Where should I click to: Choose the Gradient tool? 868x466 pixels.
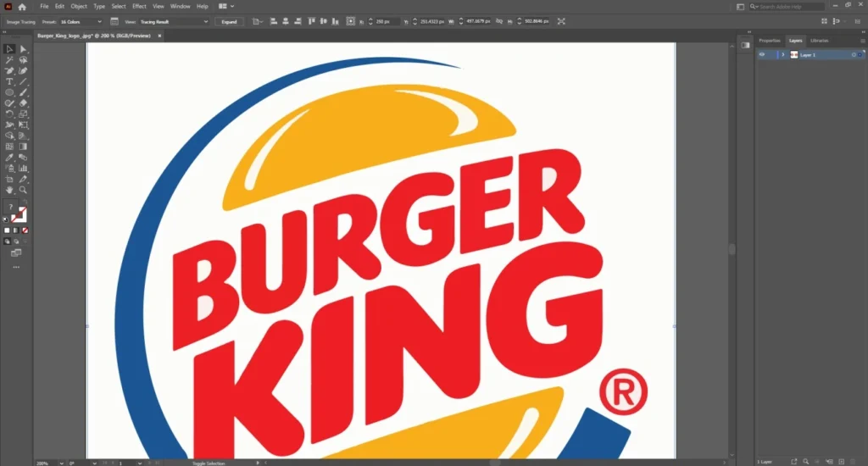coord(23,147)
